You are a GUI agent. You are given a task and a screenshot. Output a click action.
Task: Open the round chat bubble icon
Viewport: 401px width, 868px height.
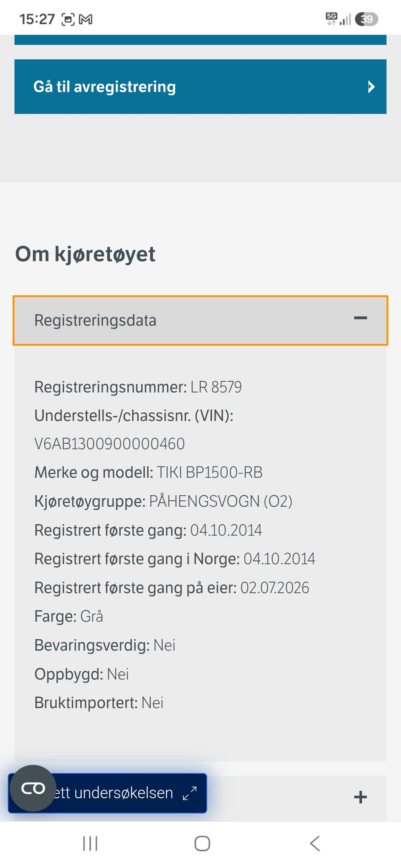[x=33, y=788]
